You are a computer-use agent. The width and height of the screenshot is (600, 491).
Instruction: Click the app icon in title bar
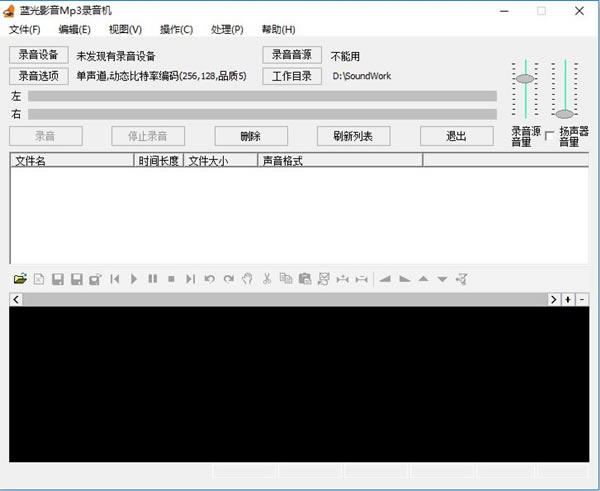click(9, 11)
